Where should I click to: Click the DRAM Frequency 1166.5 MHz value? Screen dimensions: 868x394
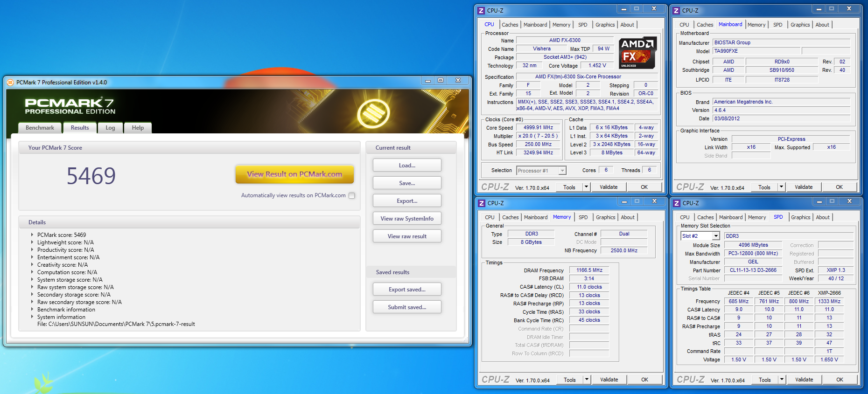point(589,270)
